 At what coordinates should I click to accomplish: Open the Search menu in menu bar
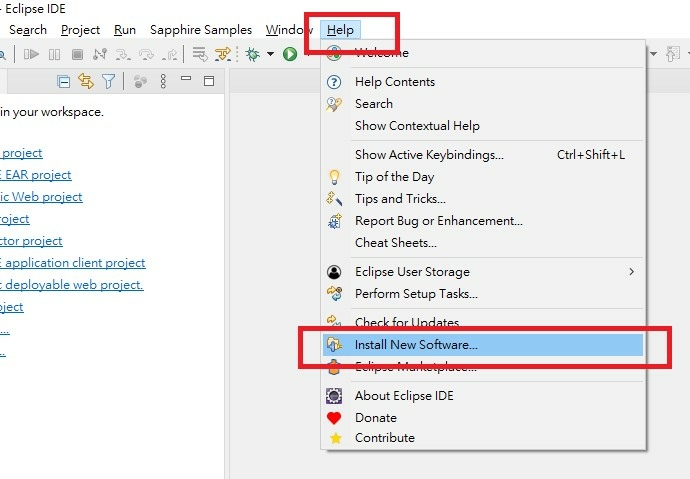point(28,30)
